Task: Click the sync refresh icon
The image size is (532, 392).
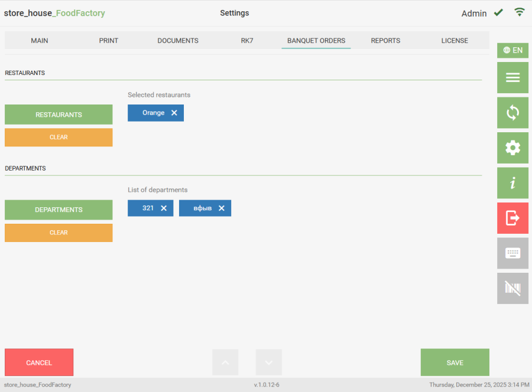Action: click(512, 113)
